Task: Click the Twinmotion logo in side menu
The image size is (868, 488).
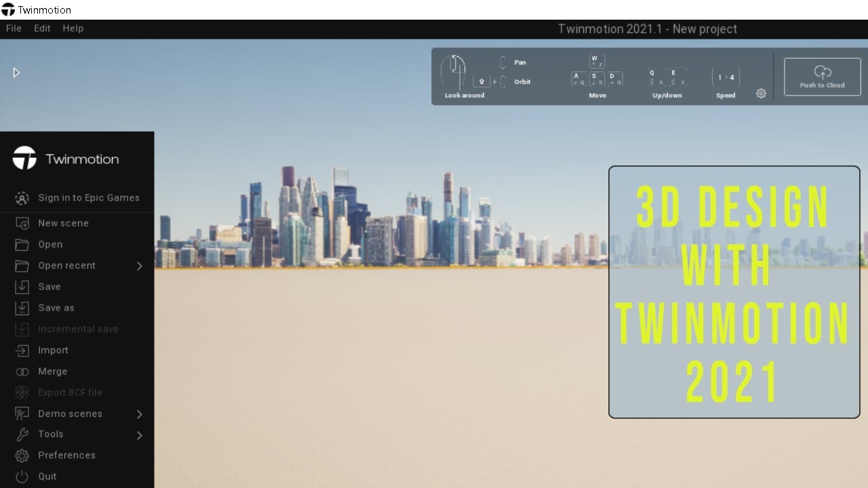Action: [x=24, y=158]
